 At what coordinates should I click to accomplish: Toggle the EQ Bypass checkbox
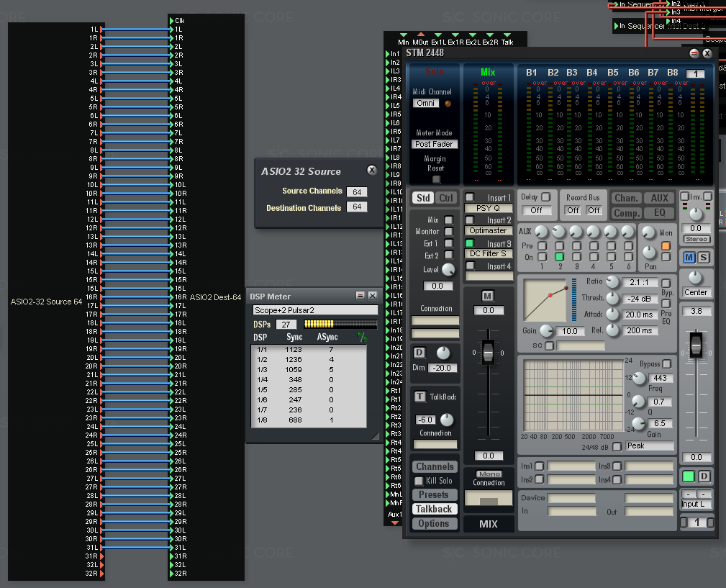coord(667,364)
